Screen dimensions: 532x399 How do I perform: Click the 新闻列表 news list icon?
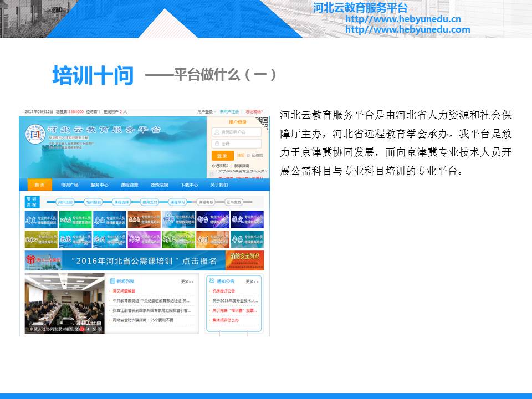(x=112, y=281)
